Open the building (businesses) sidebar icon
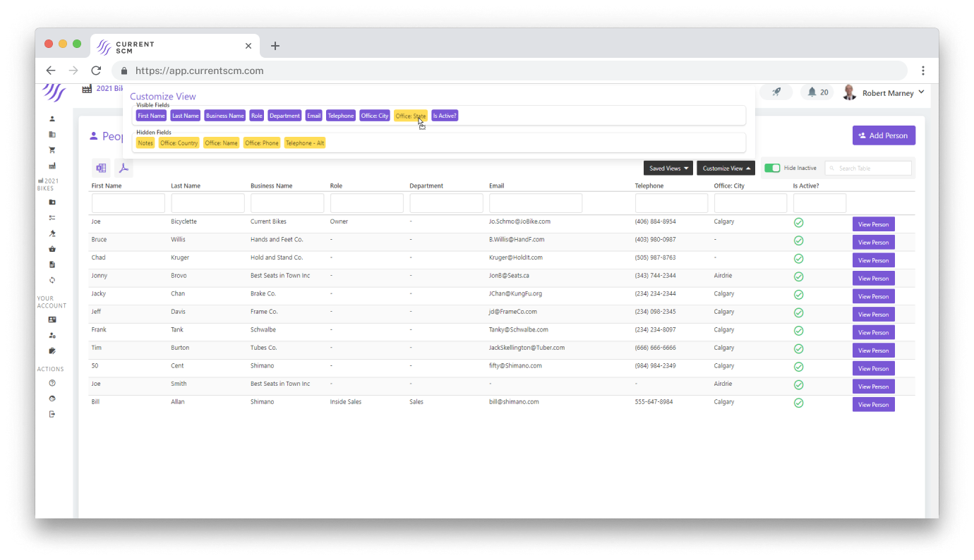Viewport: 974px width, 560px height. [52, 134]
